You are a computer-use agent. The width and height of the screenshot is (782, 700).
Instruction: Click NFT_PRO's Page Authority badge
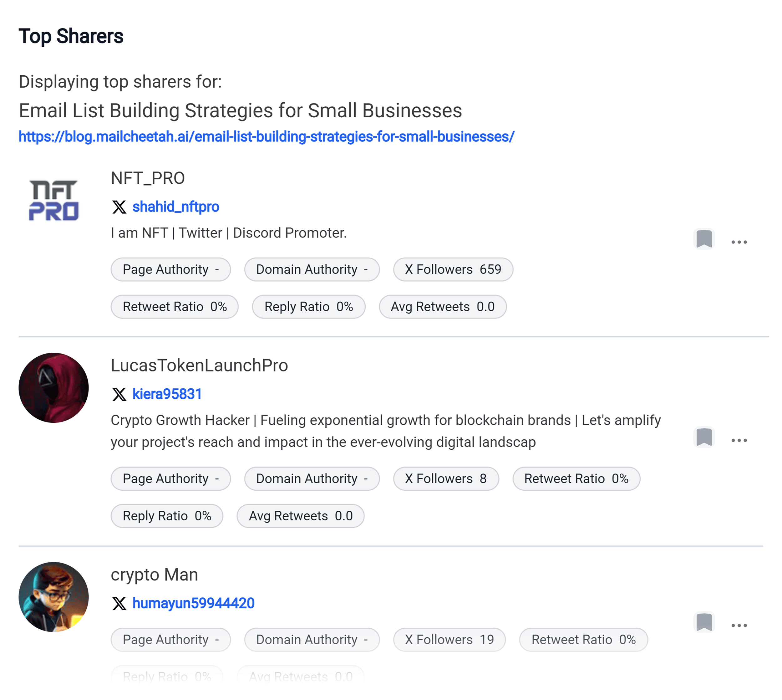click(x=170, y=270)
